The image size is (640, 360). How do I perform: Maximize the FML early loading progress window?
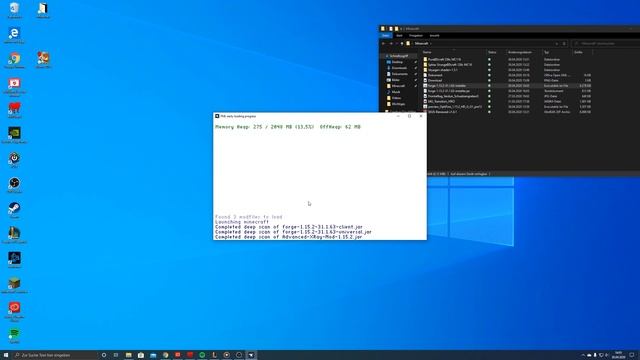coord(409,116)
